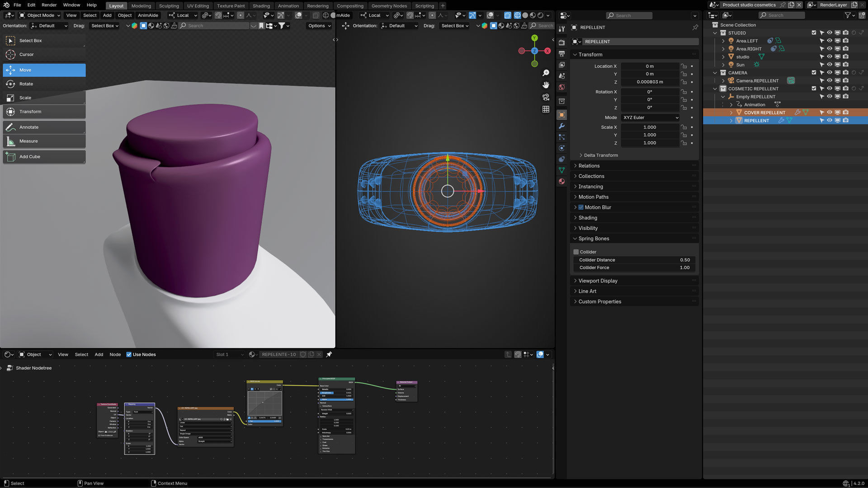Open the Node menu in shader editor
868x488 pixels.
(115, 355)
